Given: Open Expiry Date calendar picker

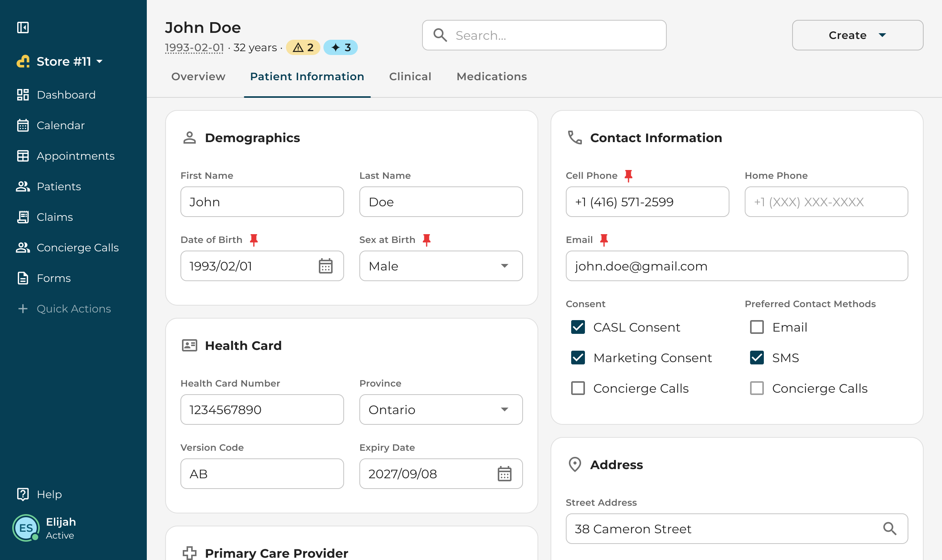Looking at the screenshot, I should [505, 474].
